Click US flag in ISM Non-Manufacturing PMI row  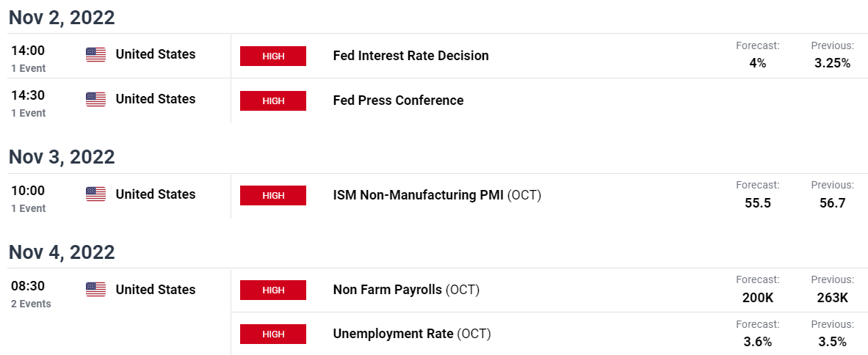[95, 194]
